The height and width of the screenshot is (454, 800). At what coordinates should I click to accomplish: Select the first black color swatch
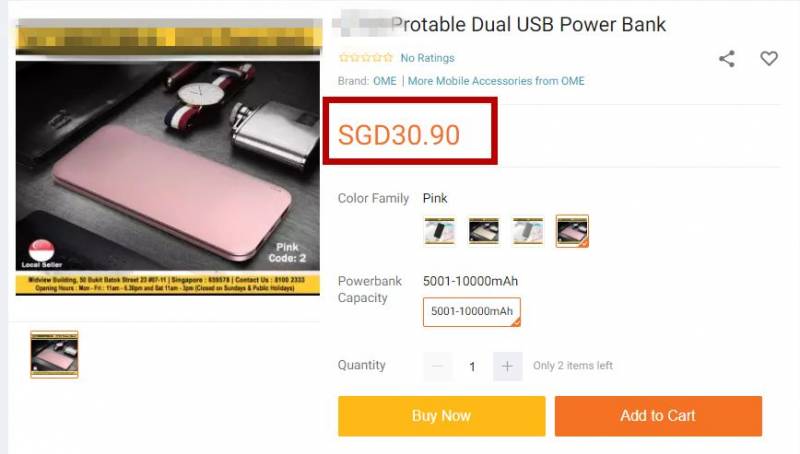[439, 231]
